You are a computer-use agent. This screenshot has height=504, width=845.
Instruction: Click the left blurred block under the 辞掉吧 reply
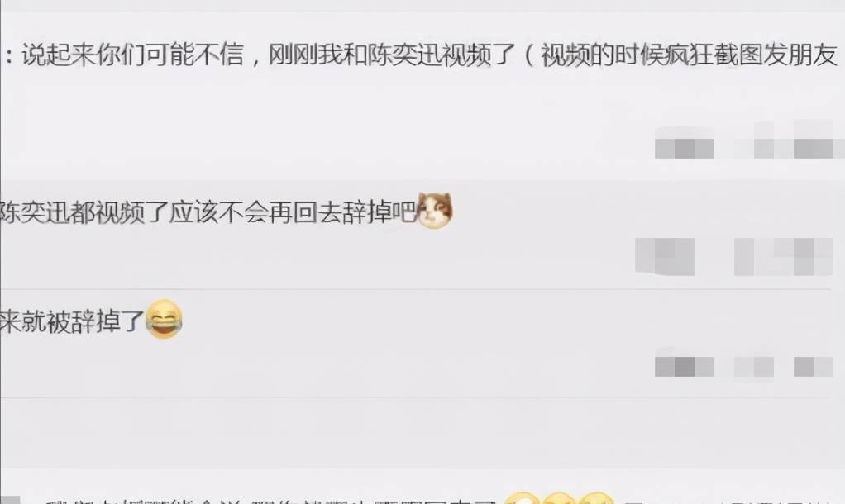coord(665,257)
